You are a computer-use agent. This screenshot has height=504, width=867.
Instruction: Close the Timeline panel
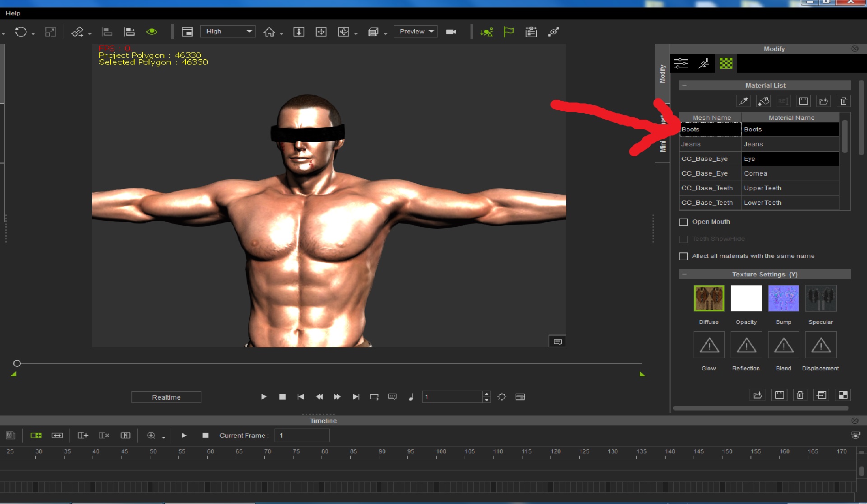coord(855,421)
